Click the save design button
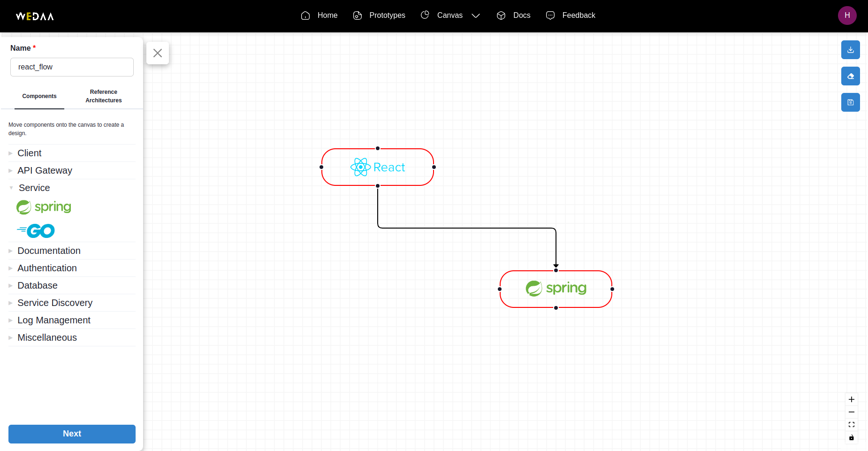 851,102
